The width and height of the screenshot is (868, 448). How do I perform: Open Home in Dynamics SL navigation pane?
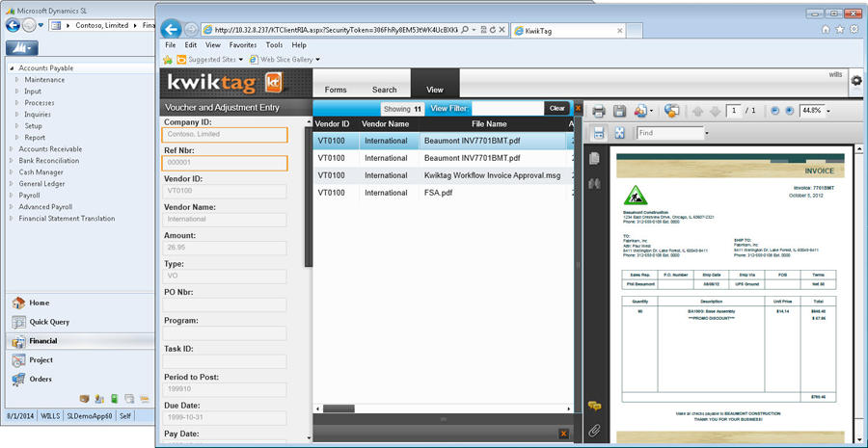pyautogui.click(x=39, y=303)
